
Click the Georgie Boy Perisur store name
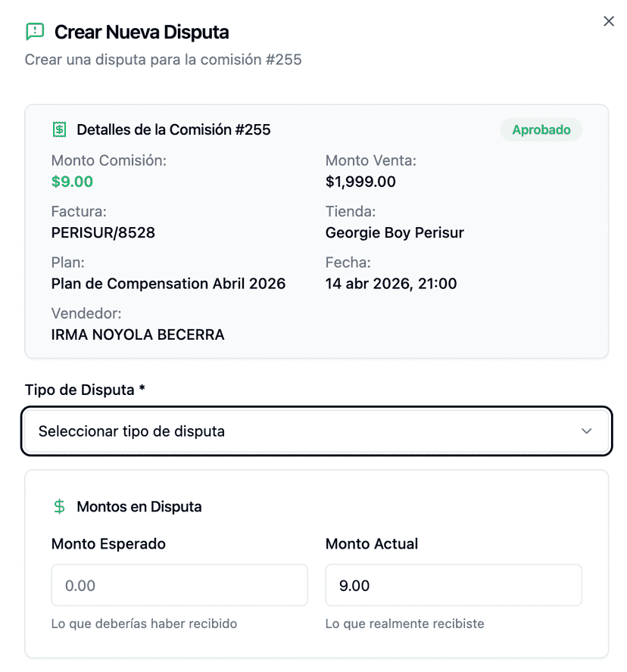coord(395,233)
